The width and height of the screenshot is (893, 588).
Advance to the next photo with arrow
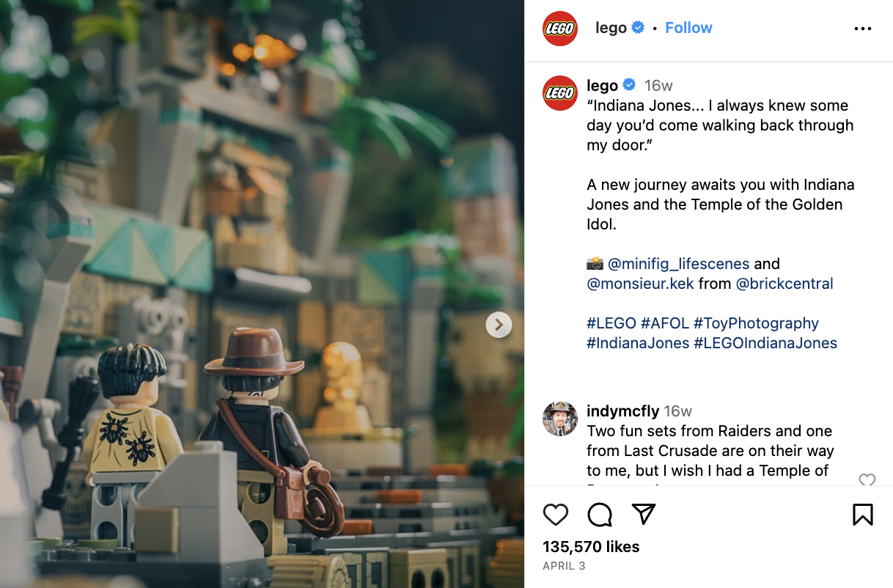tap(499, 325)
